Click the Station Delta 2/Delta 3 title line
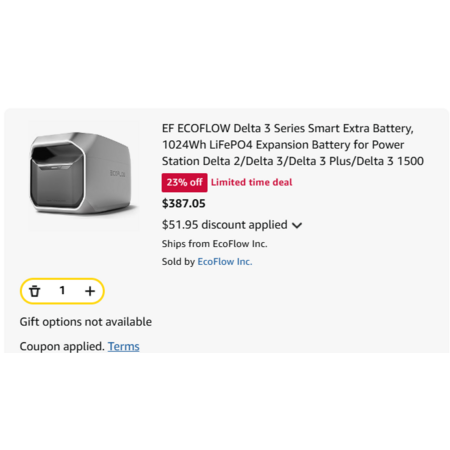Screen dimensions: 450x450 click(293, 161)
